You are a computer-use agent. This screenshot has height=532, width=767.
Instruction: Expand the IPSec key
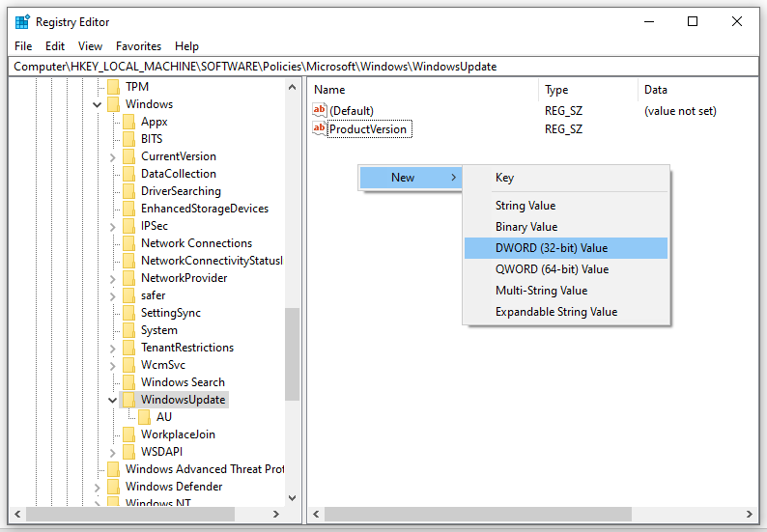pyautogui.click(x=112, y=226)
